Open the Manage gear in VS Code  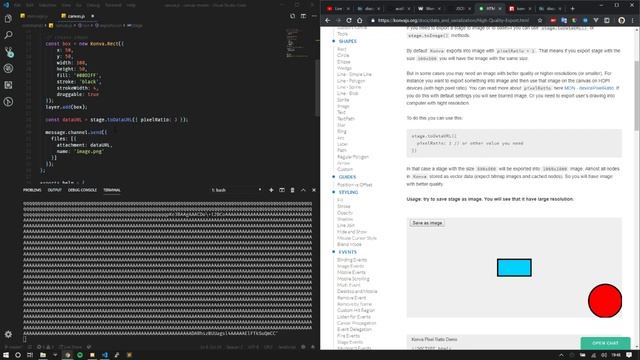point(8,334)
